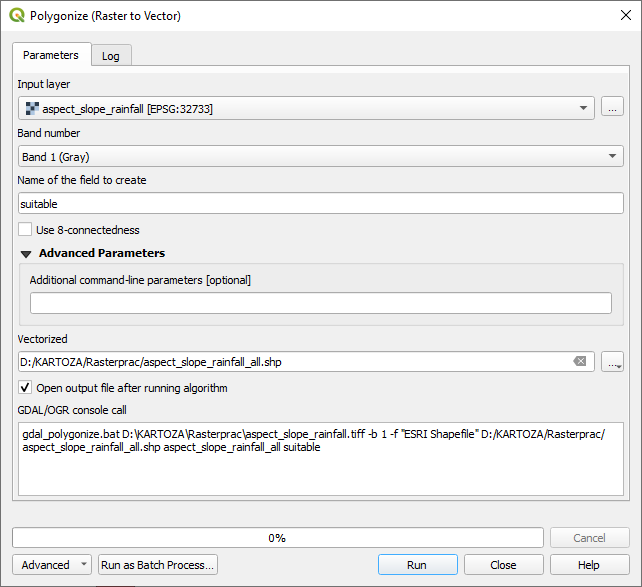Collapse the Advanced Parameters section
Screen dimensions: 642x587
26,254
